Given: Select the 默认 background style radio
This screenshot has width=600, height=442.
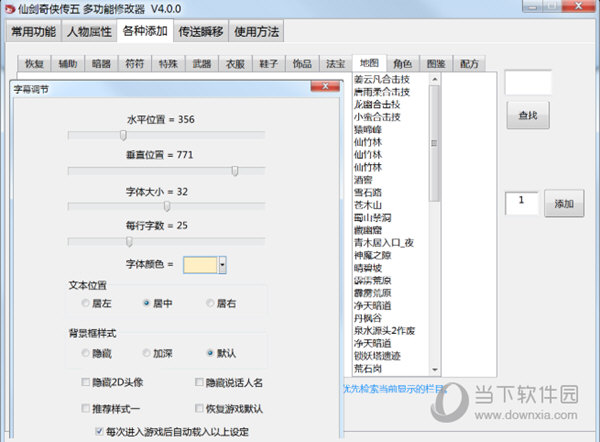Looking at the screenshot, I should click(210, 353).
